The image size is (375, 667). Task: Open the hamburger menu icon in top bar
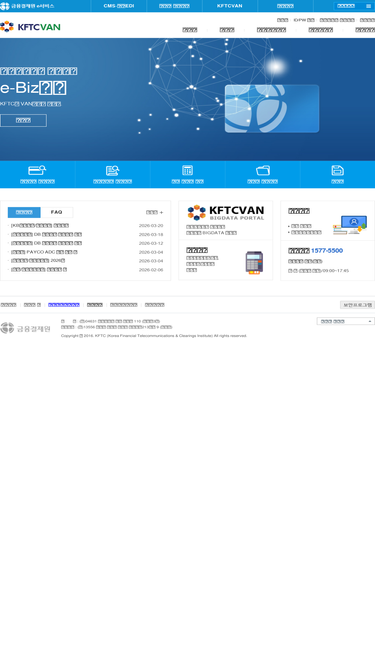point(368,6)
